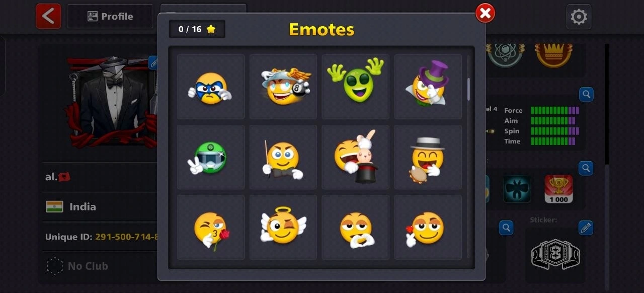Choose the 8-ball winged hat emote
The image size is (644, 293).
(283, 87)
